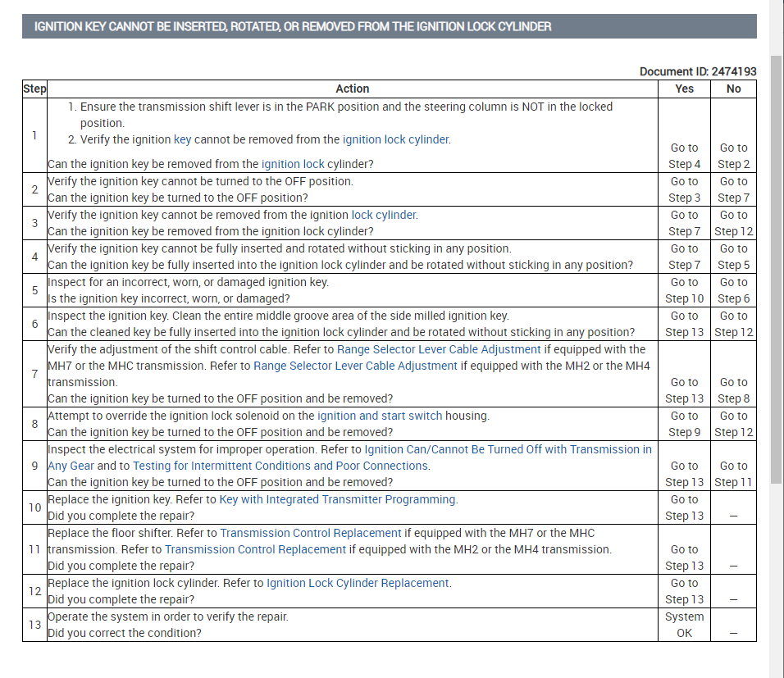The image size is (784, 678).
Task: Click 'Go to Step 11' in row 9
Action: click(733, 474)
